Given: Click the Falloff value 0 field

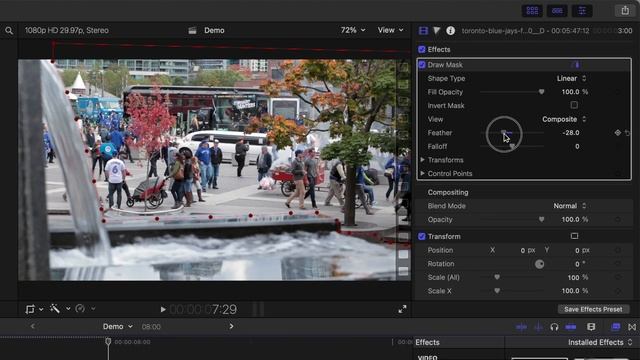Looking at the screenshot, I should point(577,146).
